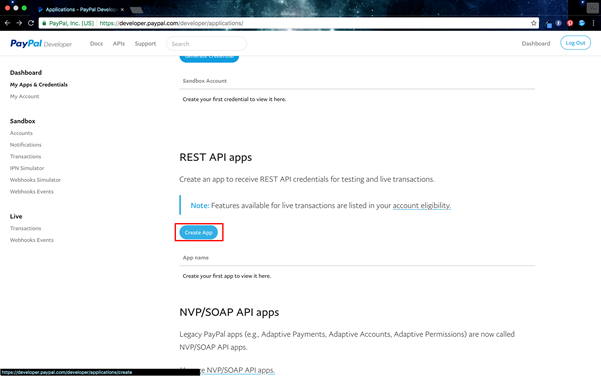The height and width of the screenshot is (376, 601).
Task: Open My Account in the sidebar
Action: click(x=25, y=97)
